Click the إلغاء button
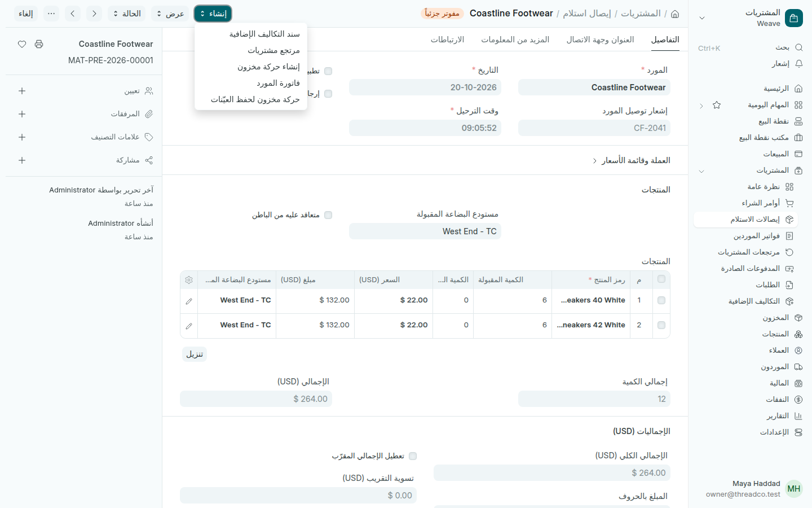The height and width of the screenshot is (508, 812). [x=26, y=14]
